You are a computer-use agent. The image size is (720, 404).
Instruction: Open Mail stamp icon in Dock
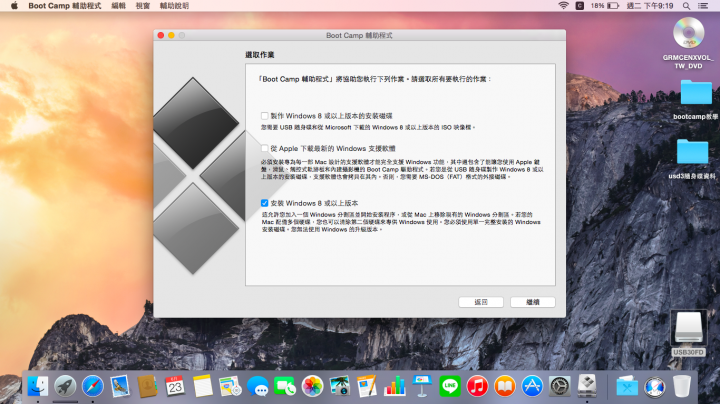click(120, 386)
